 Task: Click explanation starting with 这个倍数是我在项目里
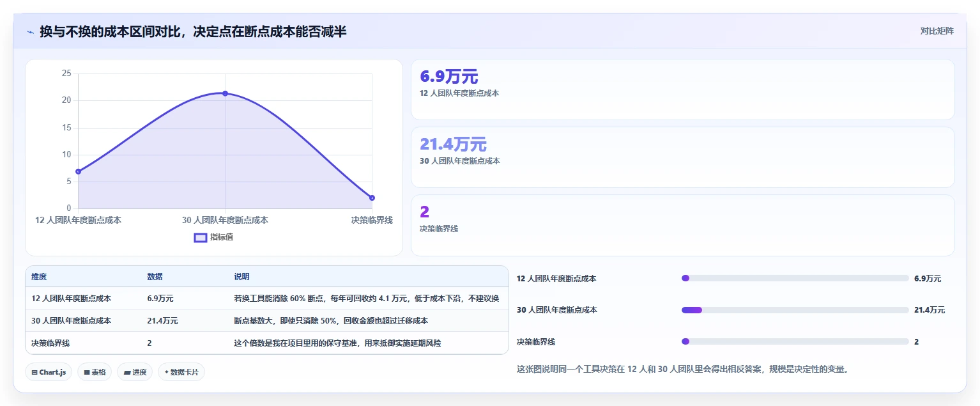pos(337,343)
